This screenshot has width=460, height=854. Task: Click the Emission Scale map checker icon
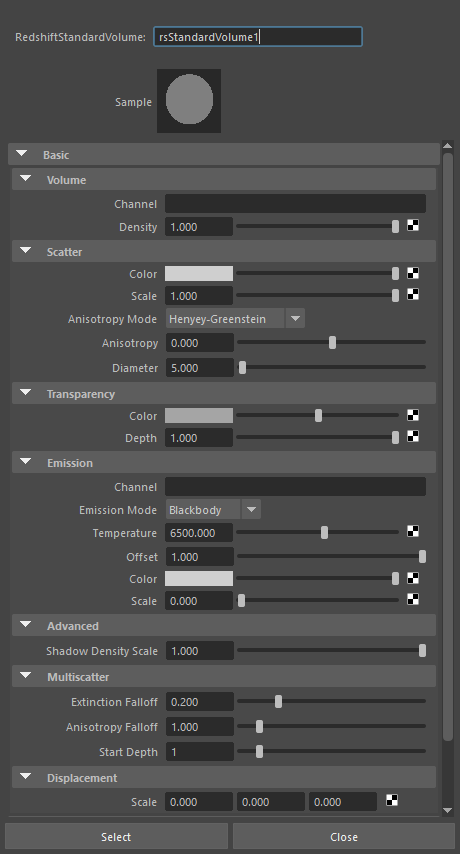pyautogui.click(x=413, y=600)
